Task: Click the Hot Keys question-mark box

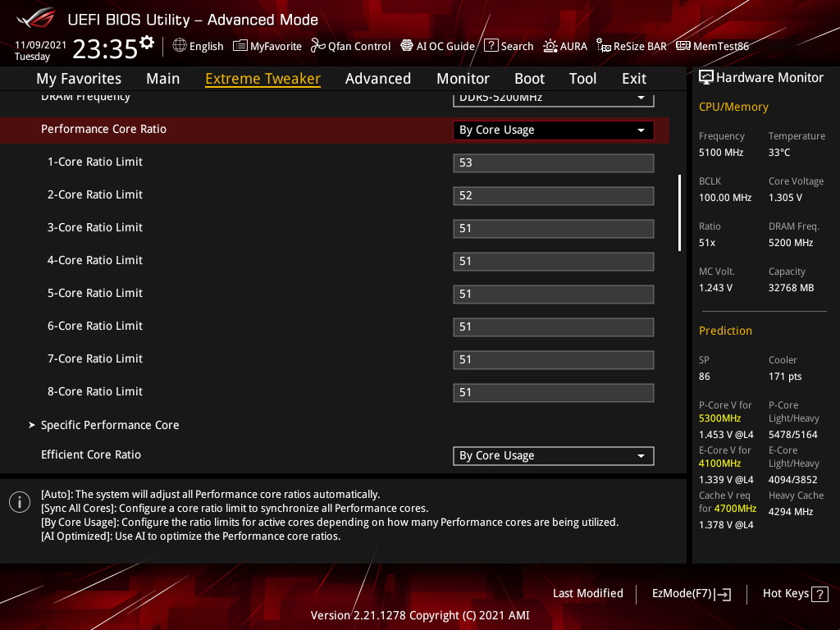Action: tap(819, 594)
